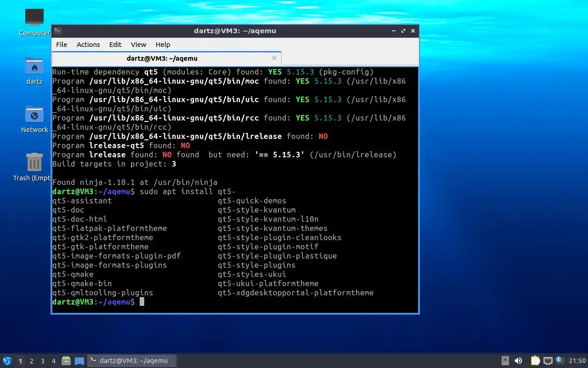
Task: Click the 'qt5-assistant' package name
Action: 82,201
